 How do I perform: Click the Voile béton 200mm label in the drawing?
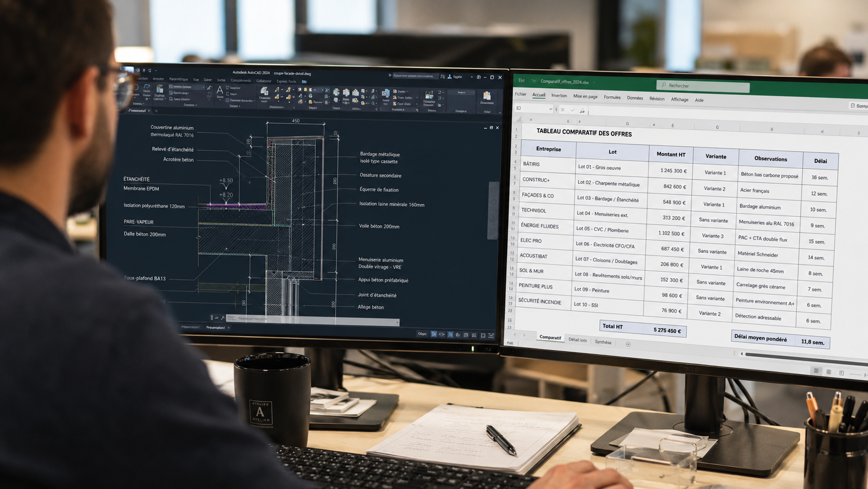coord(379,227)
